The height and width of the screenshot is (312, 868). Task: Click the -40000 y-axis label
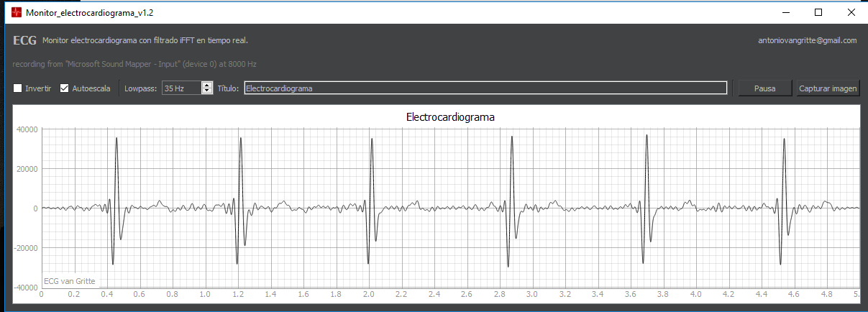pos(25,288)
